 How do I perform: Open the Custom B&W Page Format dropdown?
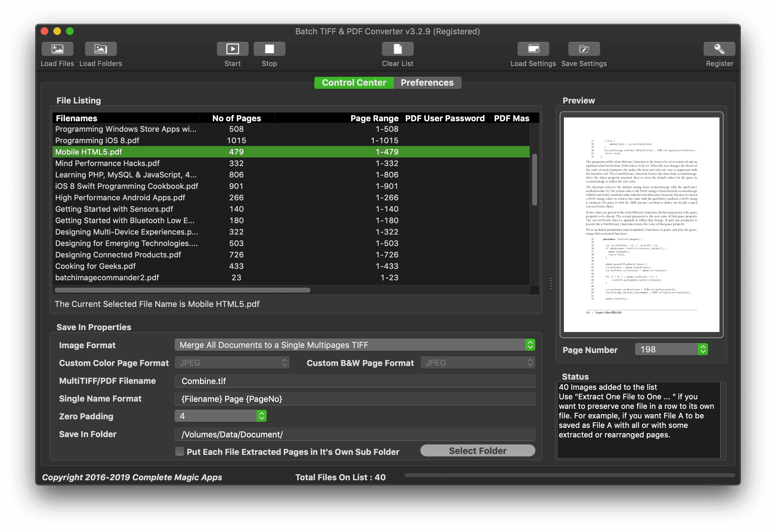[x=478, y=362]
